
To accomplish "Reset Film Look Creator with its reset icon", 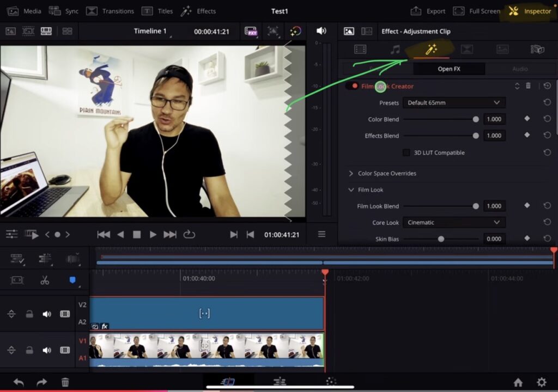I will (x=548, y=85).
